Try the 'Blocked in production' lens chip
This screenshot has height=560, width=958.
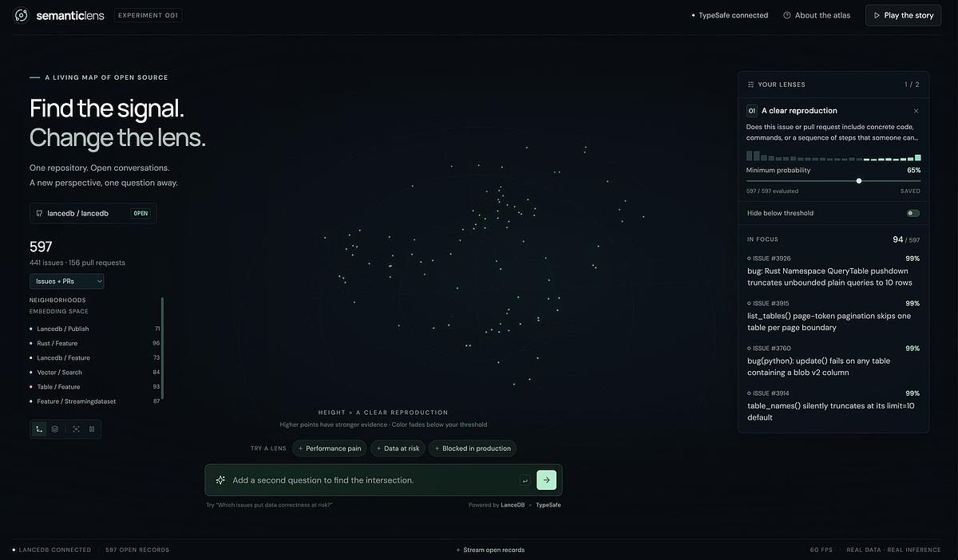click(x=473, y=448)
